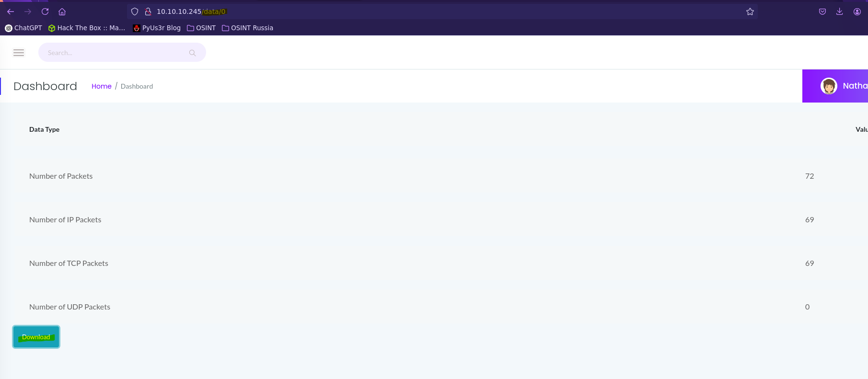Click the insecure connection padlock icon
This screenshot has width=868, height=379.
tap(148, 11)
